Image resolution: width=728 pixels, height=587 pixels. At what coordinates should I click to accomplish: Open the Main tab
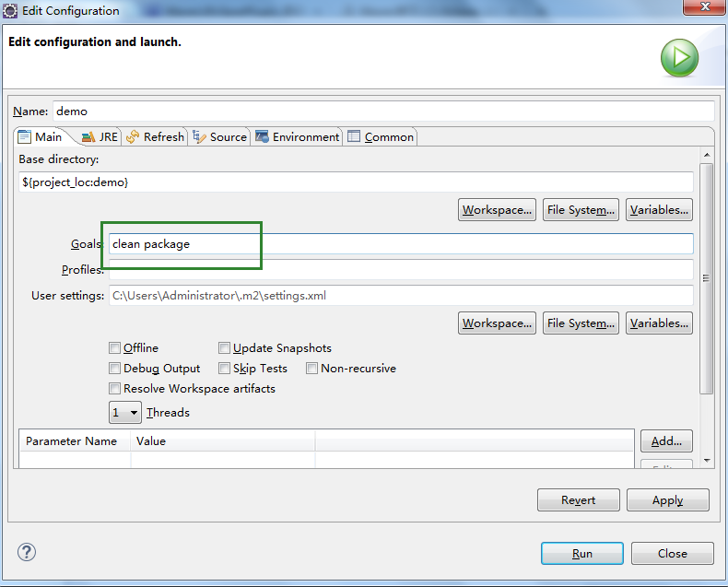point(41,137)
